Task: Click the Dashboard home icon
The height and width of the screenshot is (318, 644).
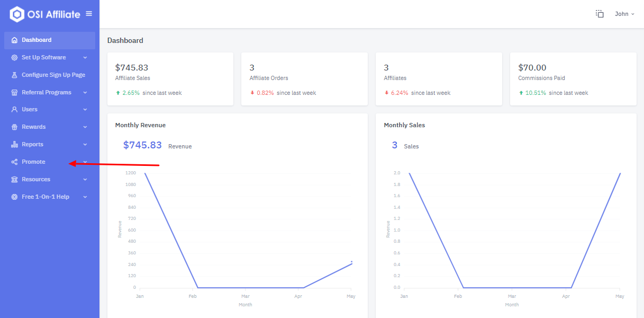Action: (x=14, y=40)
